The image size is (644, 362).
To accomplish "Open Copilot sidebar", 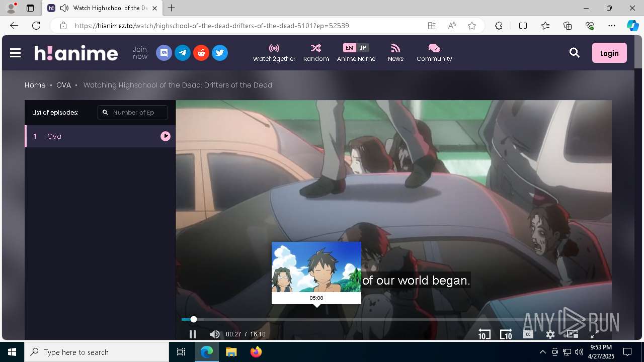I will (633, 26).
